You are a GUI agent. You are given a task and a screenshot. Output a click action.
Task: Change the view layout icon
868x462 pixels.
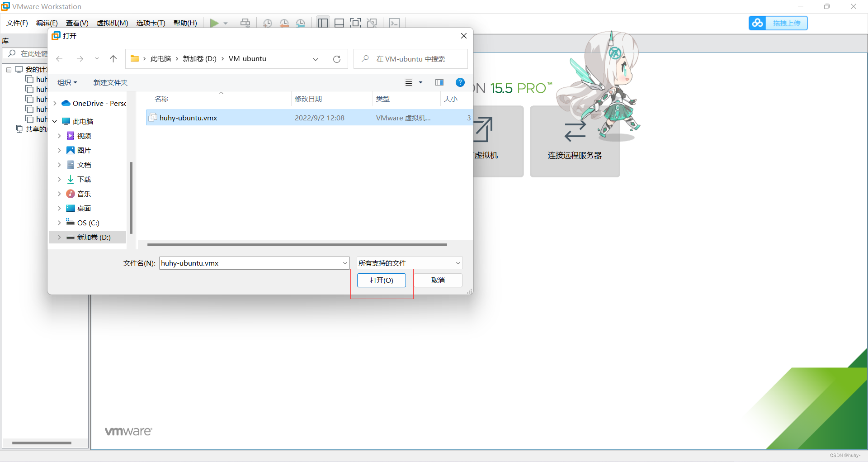coord(409,82)
